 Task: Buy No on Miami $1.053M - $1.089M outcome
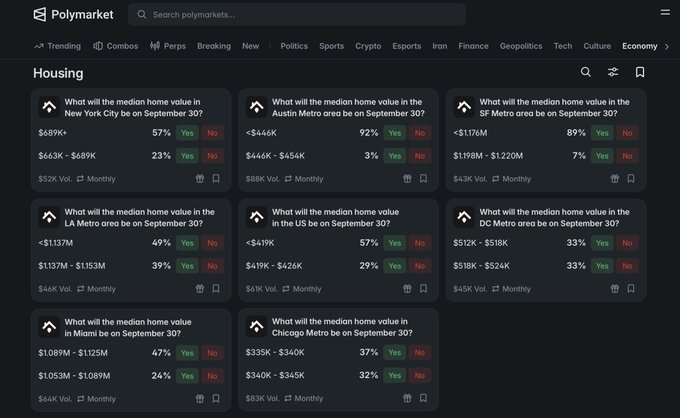click(x=212, y=376)
